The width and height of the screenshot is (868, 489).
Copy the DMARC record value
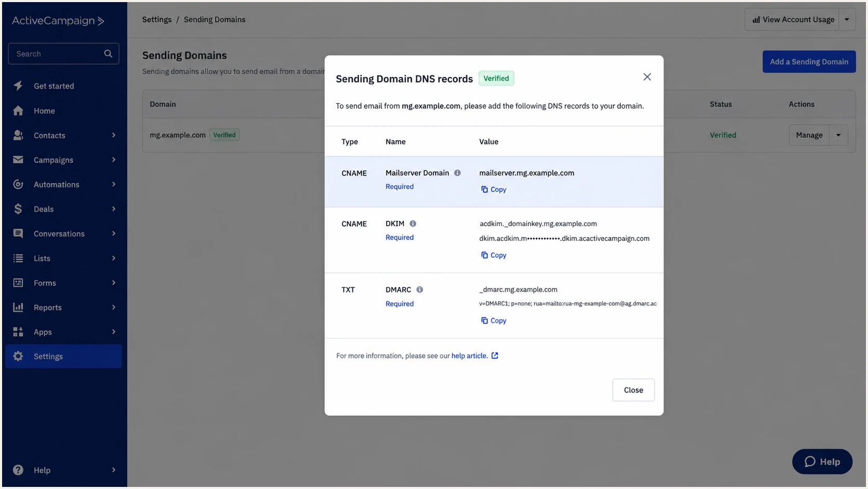[493, 321]
